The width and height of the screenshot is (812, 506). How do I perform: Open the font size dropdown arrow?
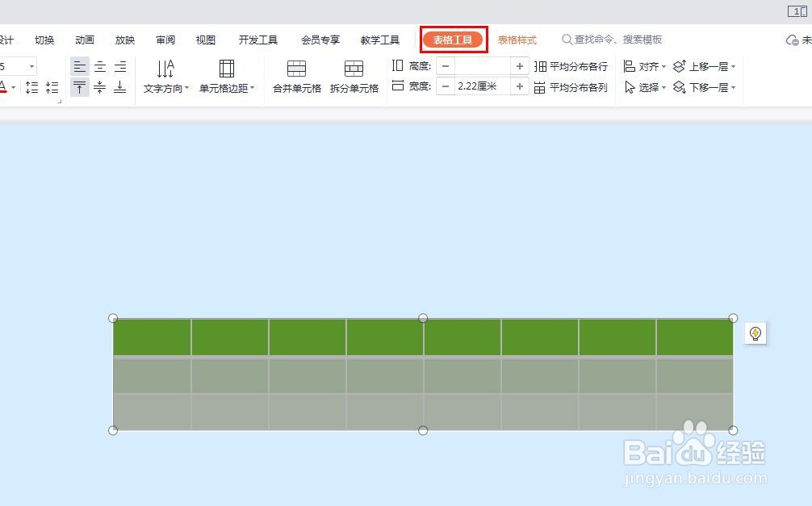click(x=31, y=67)
